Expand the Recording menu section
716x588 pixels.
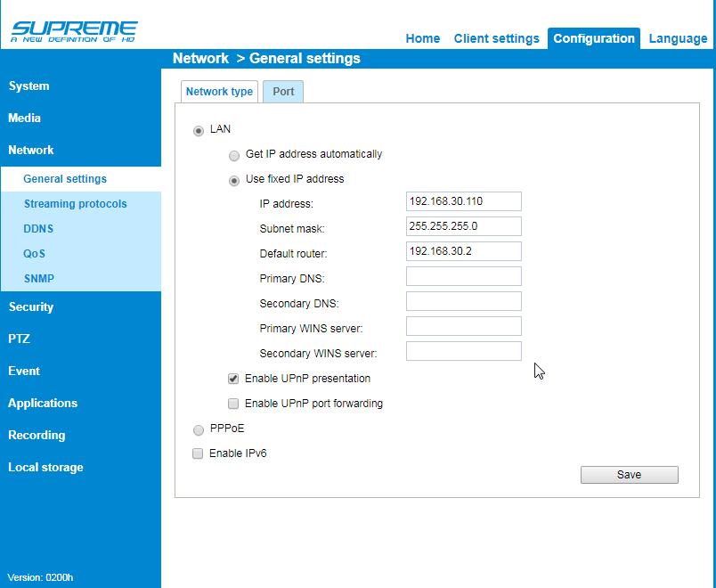pos(37,435)
